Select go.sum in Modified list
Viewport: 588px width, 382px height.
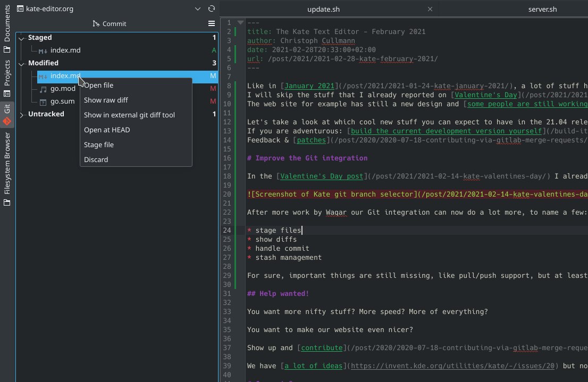[x=62, y=101]
